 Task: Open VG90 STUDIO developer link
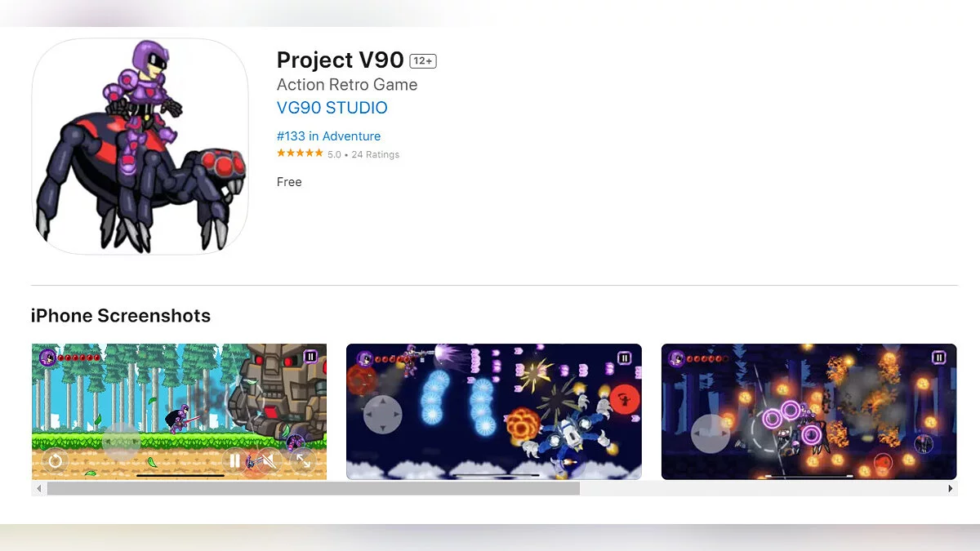tap(332, 108)
